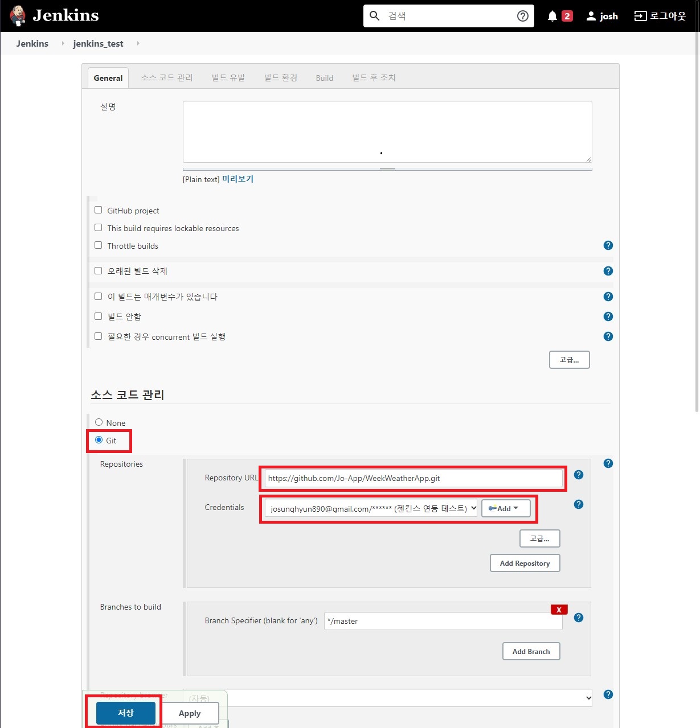The width and height of the screenshot is (700, 728).
Task: Click the josh user profile icon
Action: (591, 16)
